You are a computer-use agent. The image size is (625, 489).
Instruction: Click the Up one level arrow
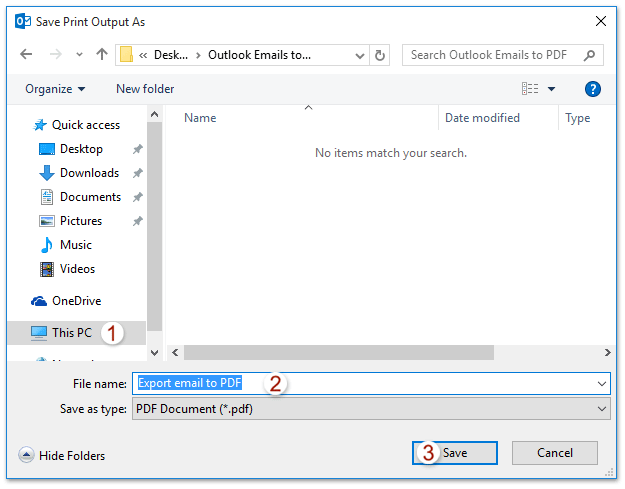coord(101,55)
